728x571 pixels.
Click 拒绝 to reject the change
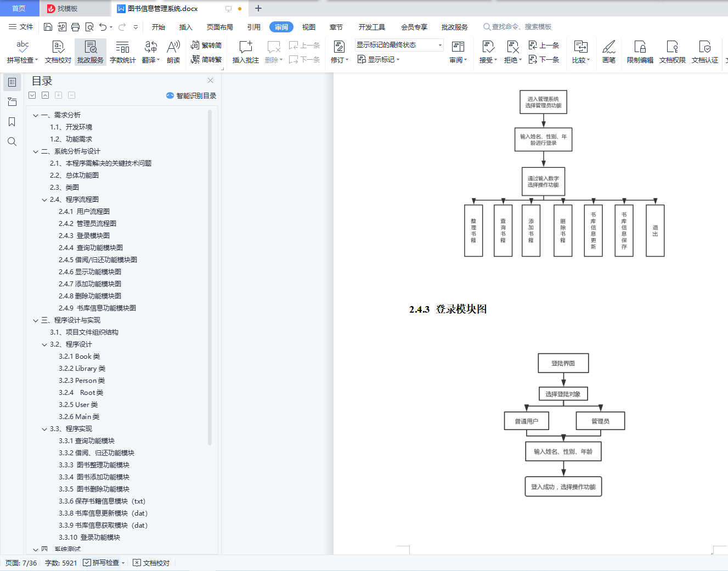point(513,52)
